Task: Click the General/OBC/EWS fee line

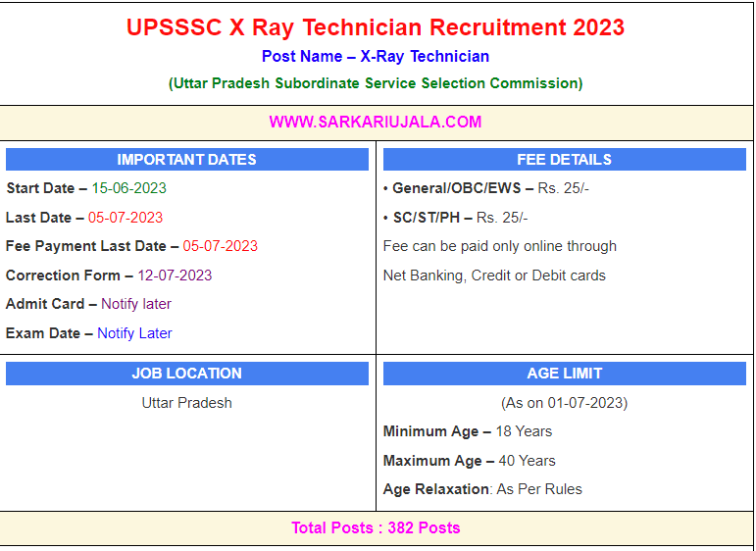Action: [485, 188]
